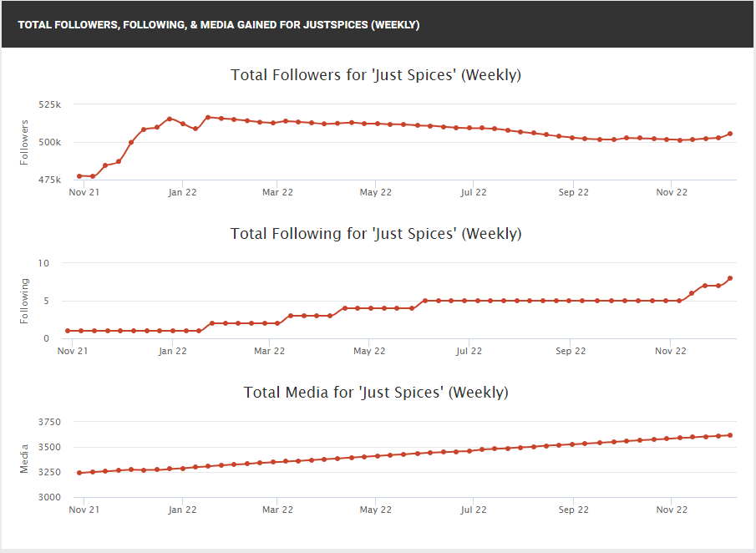Click the "Total Followers for 'Just Spices' (Weekly)" chart title
Viewport: 756px width, 553px height.
(376, 75)
